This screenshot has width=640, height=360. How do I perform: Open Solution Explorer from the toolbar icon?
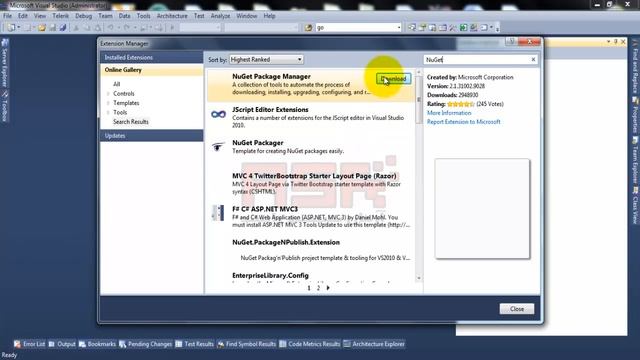pos(412,28)
